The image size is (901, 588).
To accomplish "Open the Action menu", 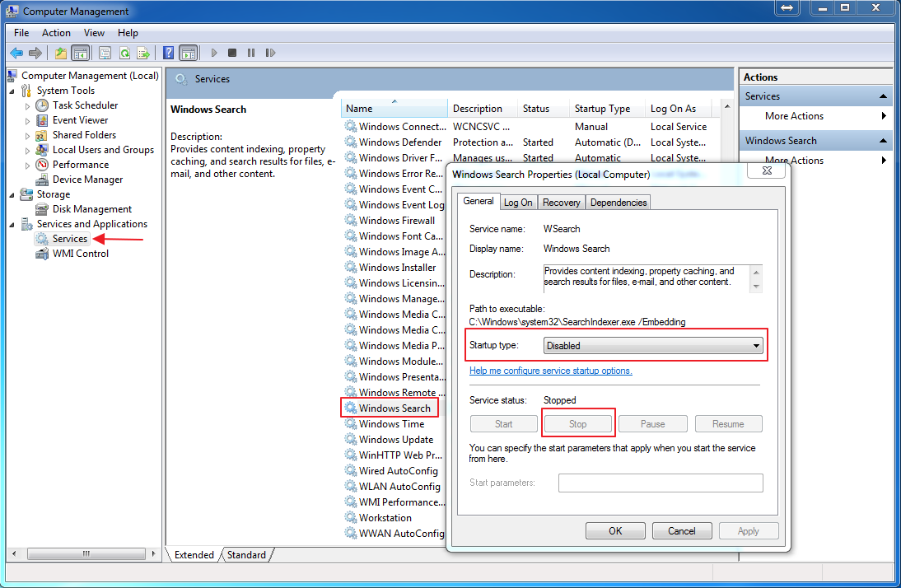I will (x=56, y=33).
